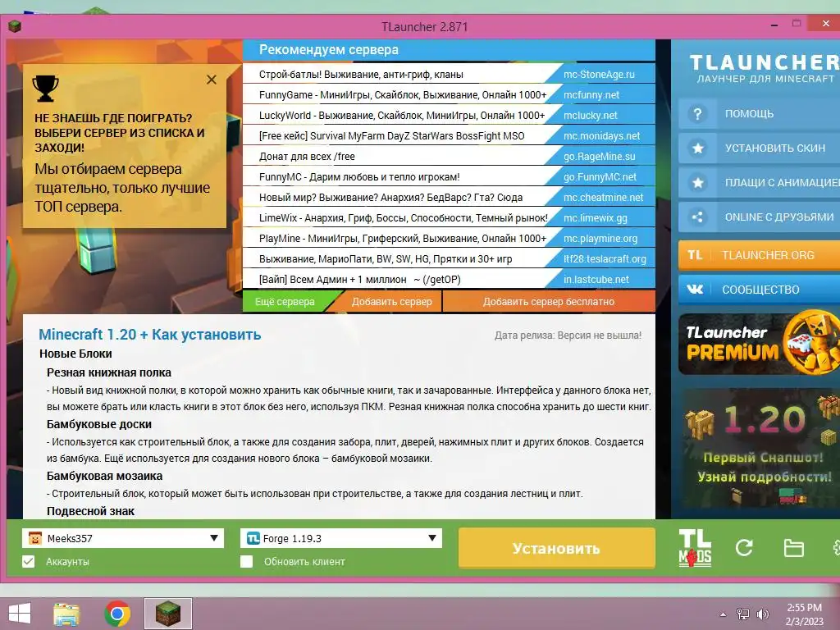This screenshot has width=840, height=630.
Task: Click Донат для всех /free row text
Action: (x=307, y=157)
